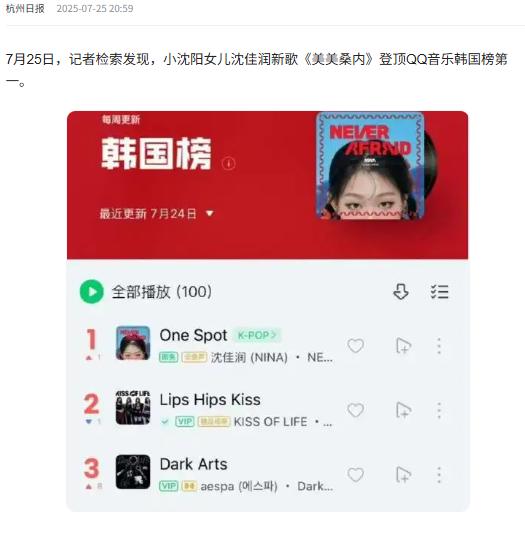The image size is (525, 535).
Task: Download all songs via download icon
Action: click(x=401, y=292)
